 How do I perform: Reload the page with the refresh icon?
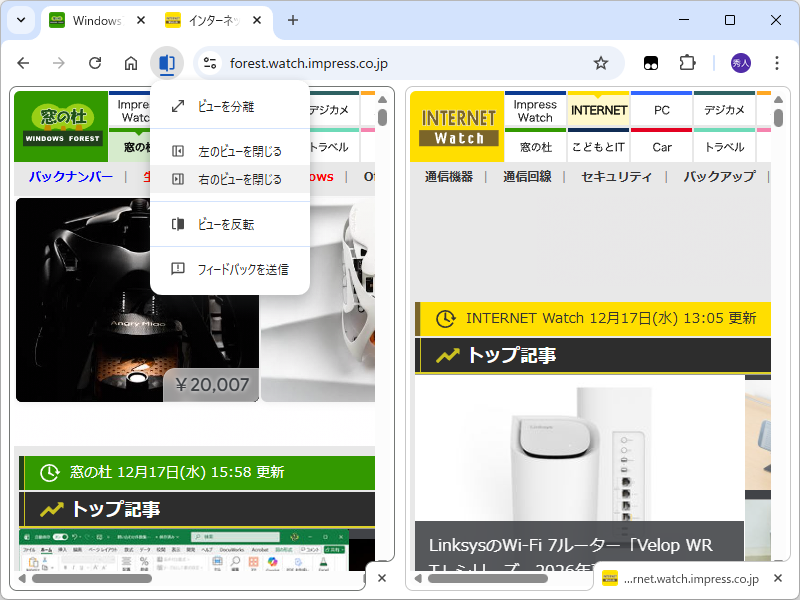click(x=94, y=62)
